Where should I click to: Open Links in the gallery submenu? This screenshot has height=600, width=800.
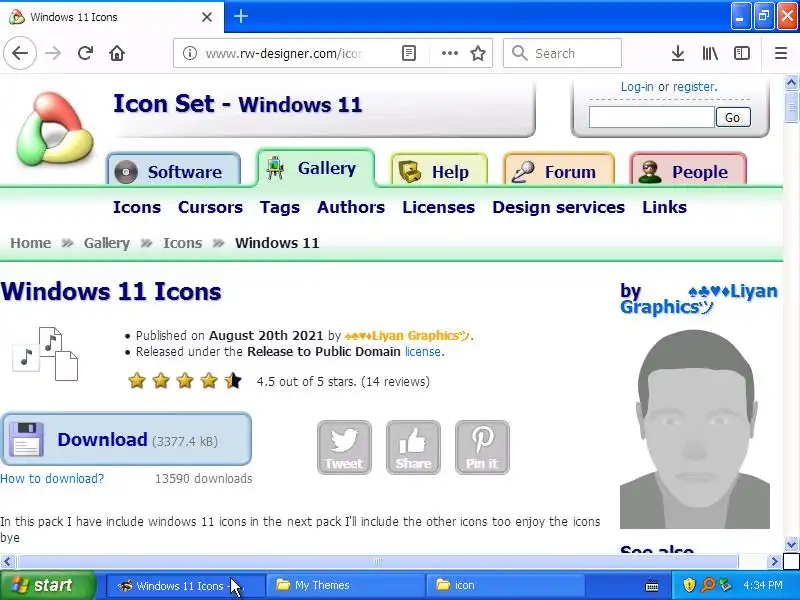[664, 207]
